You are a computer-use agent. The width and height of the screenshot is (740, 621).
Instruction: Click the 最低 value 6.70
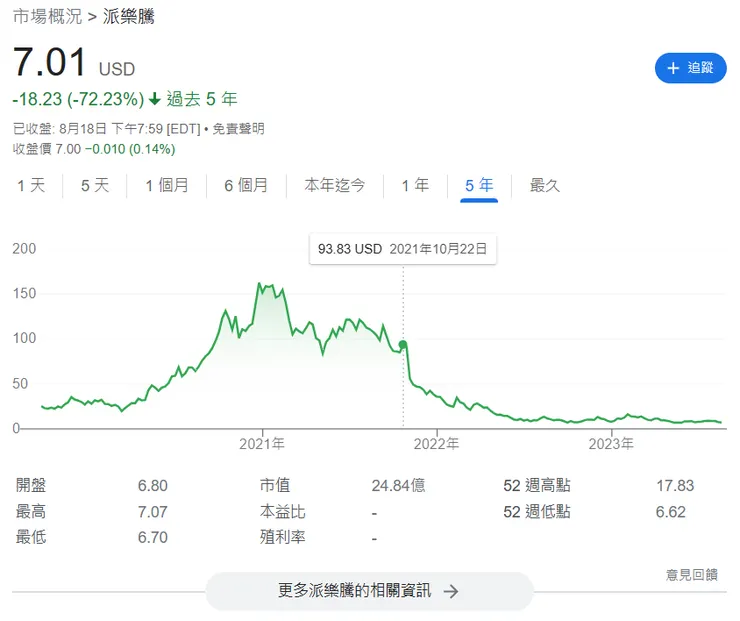[x=152, y=537]
